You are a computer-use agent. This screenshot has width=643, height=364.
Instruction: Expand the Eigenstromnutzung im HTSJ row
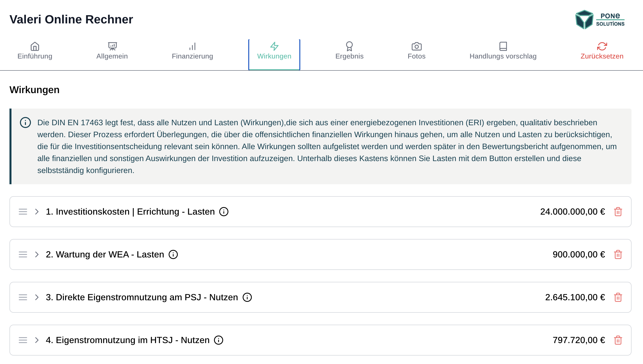coord(37,340)
